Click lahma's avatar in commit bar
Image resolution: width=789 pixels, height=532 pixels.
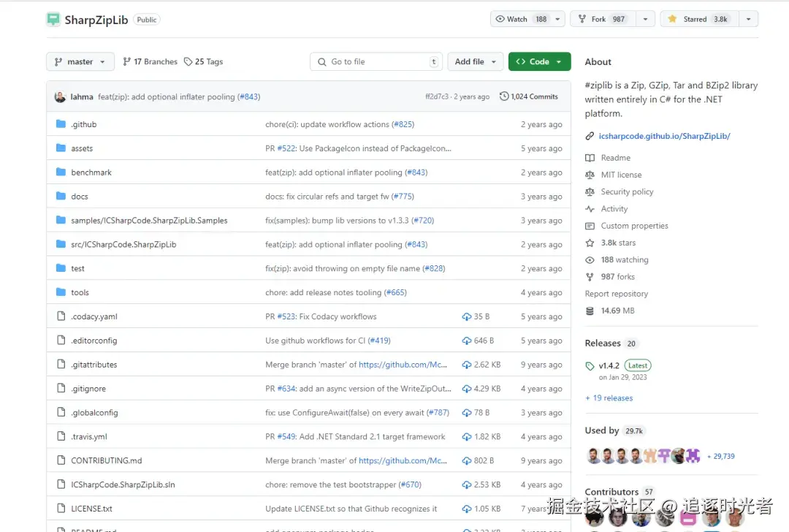pos(60,96)
